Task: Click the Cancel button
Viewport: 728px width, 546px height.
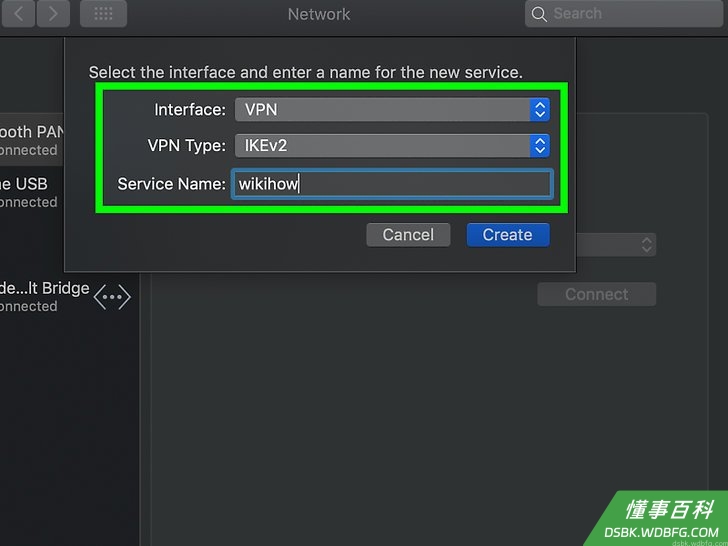Action: tap(408, 235)
